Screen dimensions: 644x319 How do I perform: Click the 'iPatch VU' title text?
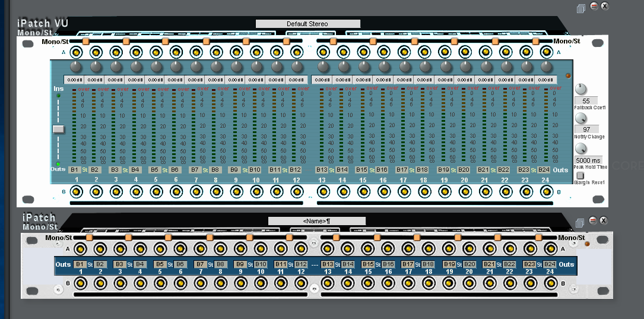43,23
